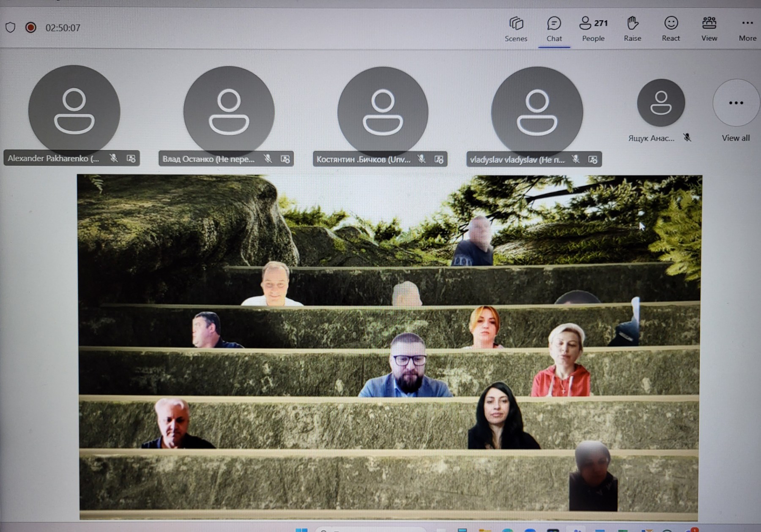Click View all participants
Screen dimensions: 761x532
coord(736,138)
